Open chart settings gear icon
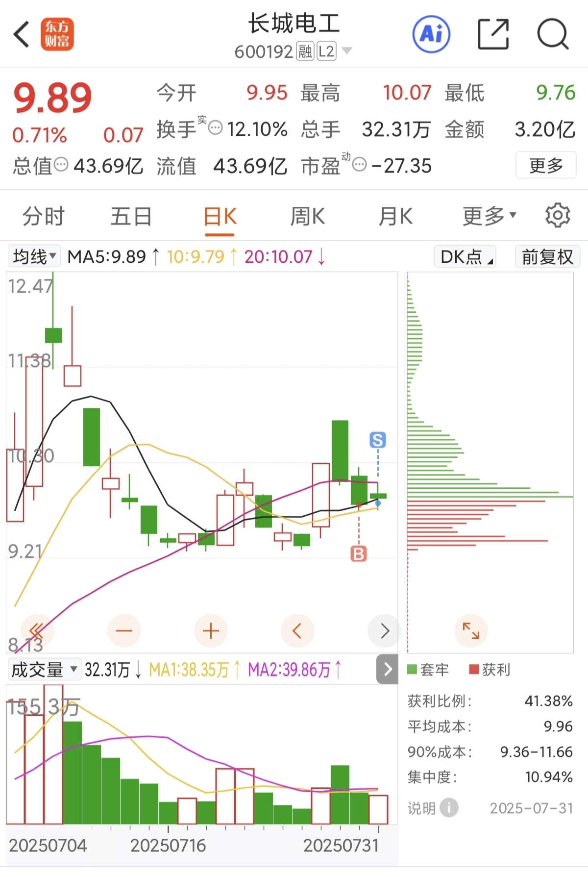Image resolution: width=588 pixels, height=877 pixels. 558,215
